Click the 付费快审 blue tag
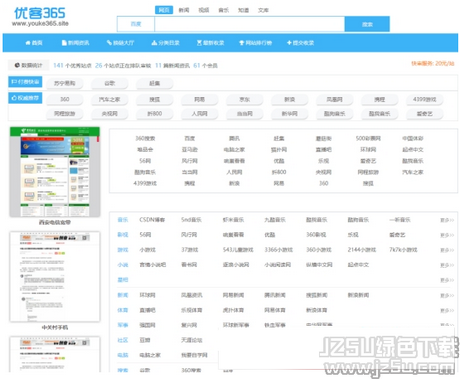Image resolution: width=460 pixels, height=379 pixels. pyautogui.click(x=25, y=82)
